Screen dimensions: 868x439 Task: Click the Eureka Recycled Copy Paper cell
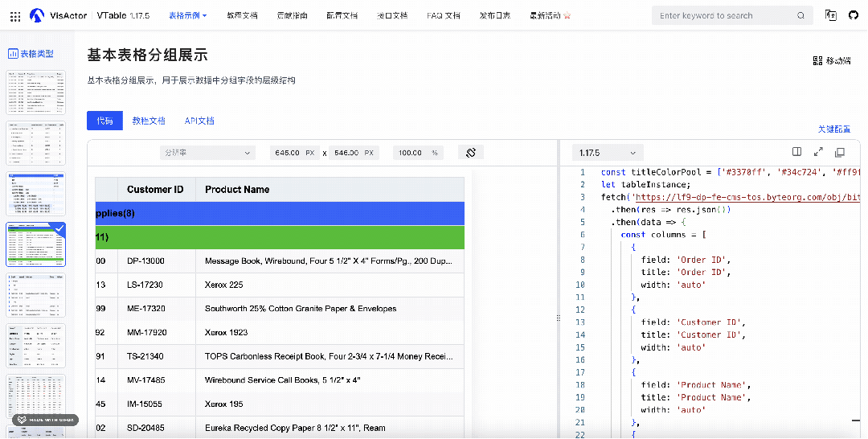click(330, 428)
